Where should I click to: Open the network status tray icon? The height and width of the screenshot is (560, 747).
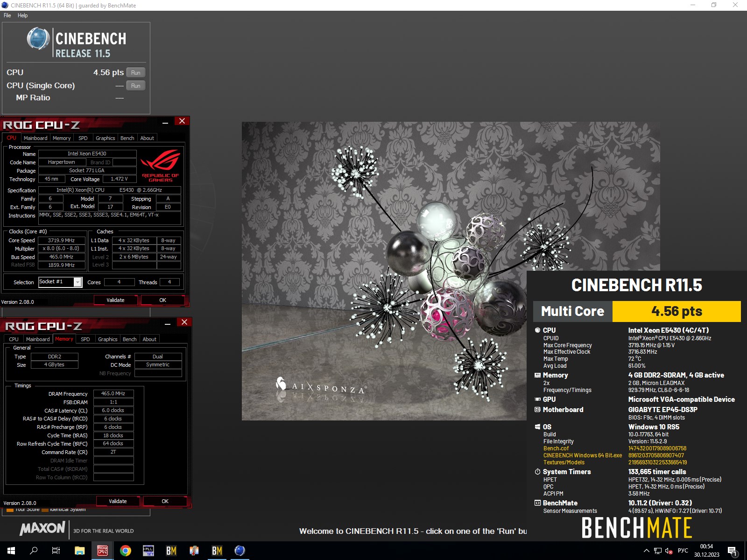pyautogui.click(x=658, y=551)
